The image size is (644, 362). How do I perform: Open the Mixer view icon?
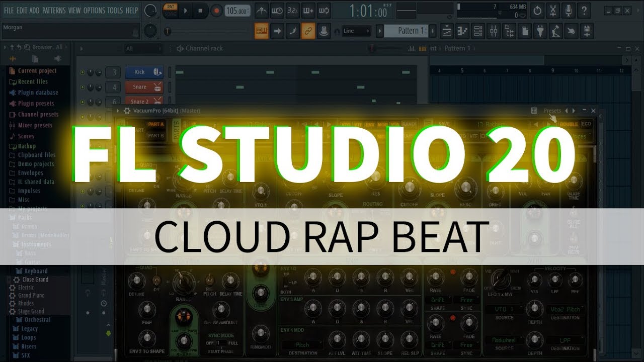[x=494, y=31]
